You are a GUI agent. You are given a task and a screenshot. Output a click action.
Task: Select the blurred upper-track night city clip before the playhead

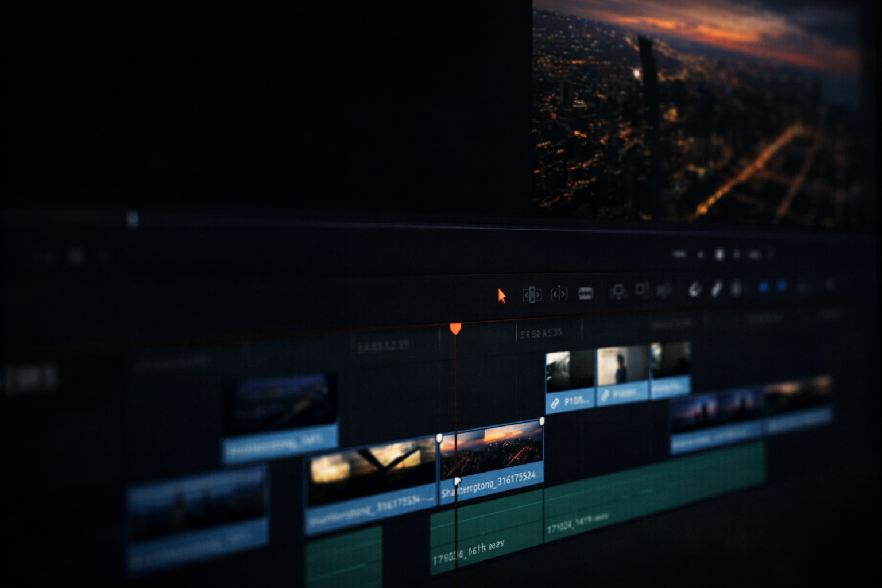(280, 418)
